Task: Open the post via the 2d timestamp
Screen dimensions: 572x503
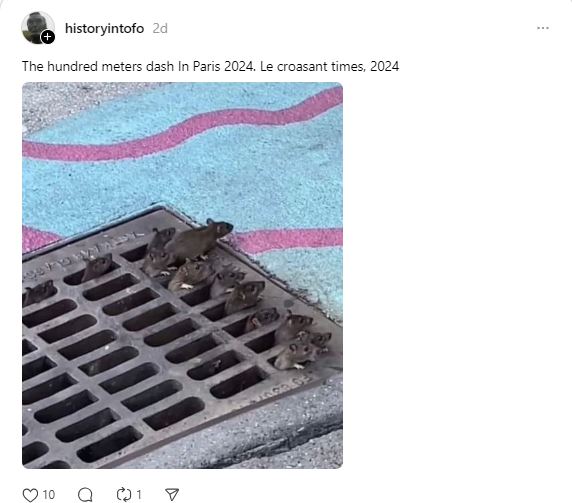Action: coord(160,28)
